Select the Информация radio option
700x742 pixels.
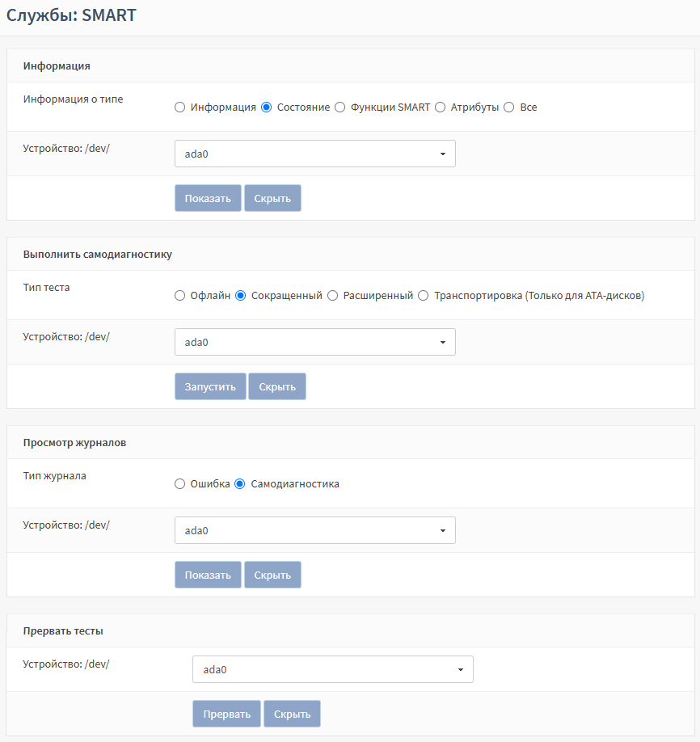coord(180,108)
